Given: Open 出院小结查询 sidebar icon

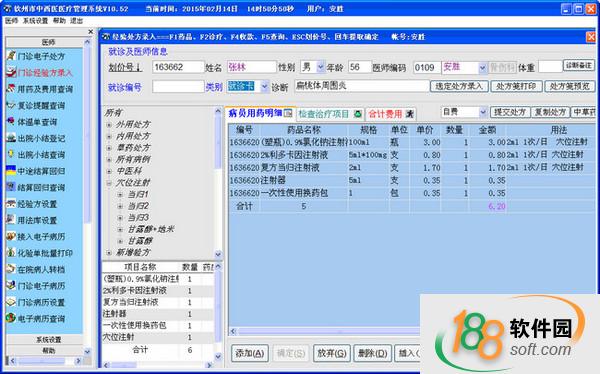Looking at the screenshot, I should tap(11, 154).
